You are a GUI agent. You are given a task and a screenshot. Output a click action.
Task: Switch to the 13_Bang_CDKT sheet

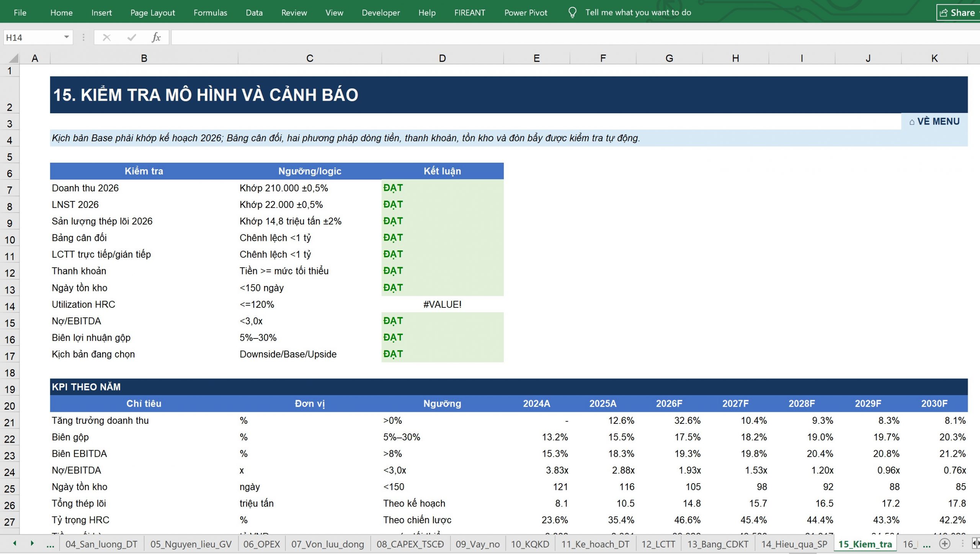point(718,544)
